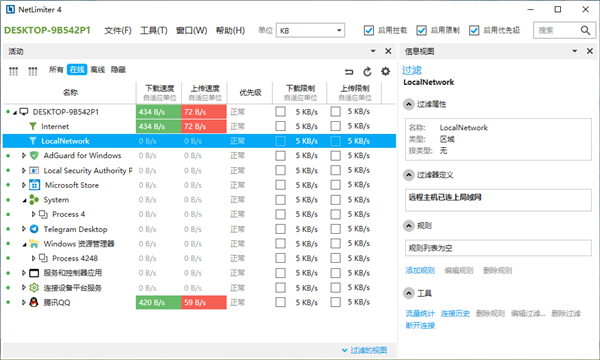Expand the AdGuard for Windows tree node
Screen dimensions: 600x360
pos(24,156)
